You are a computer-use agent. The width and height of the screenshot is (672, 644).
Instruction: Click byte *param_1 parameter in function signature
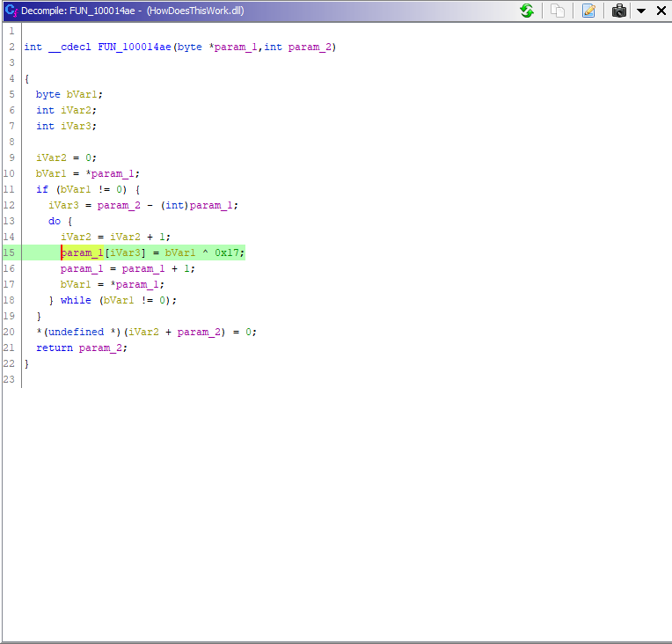click(x=236, y=47)
